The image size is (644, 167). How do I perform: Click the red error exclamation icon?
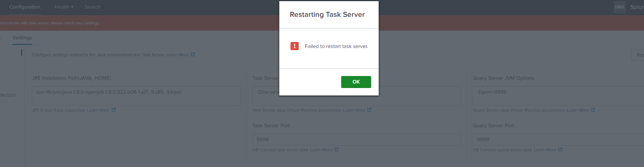(x=294, y=46)
